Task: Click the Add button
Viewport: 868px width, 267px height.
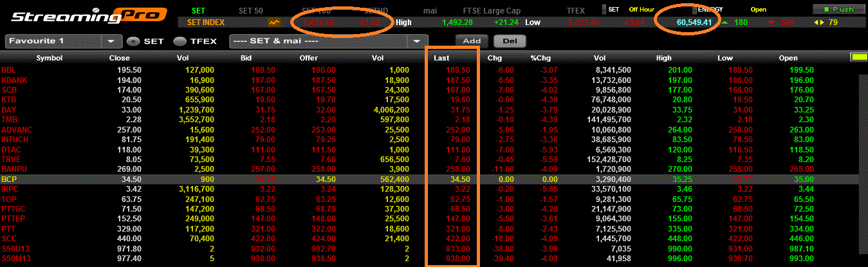Action: (x=472, y=41)
